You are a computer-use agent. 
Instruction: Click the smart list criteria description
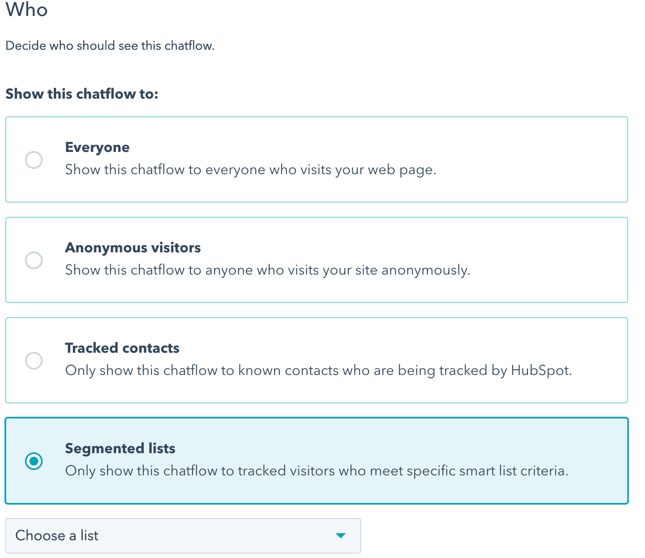[x=316, y=470]
